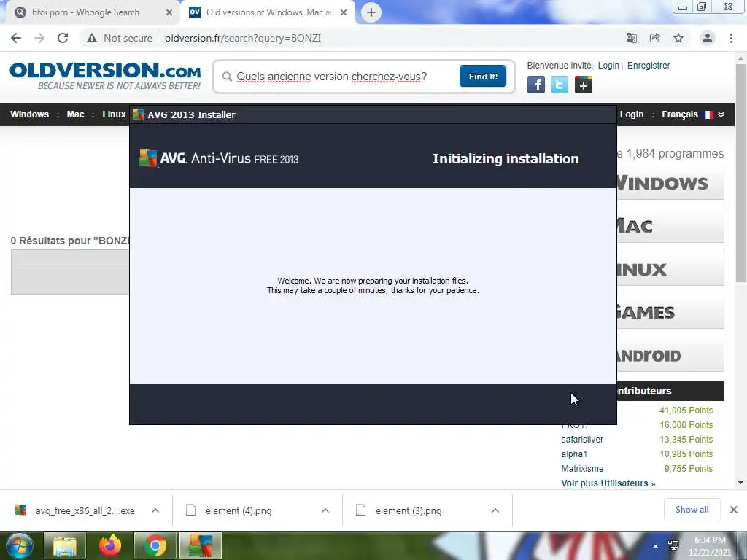Image resolution: width=747 pixels, height=560 pixels.
Task: Launch Firefox from the taskbar
Action: (x=110, y=545)
